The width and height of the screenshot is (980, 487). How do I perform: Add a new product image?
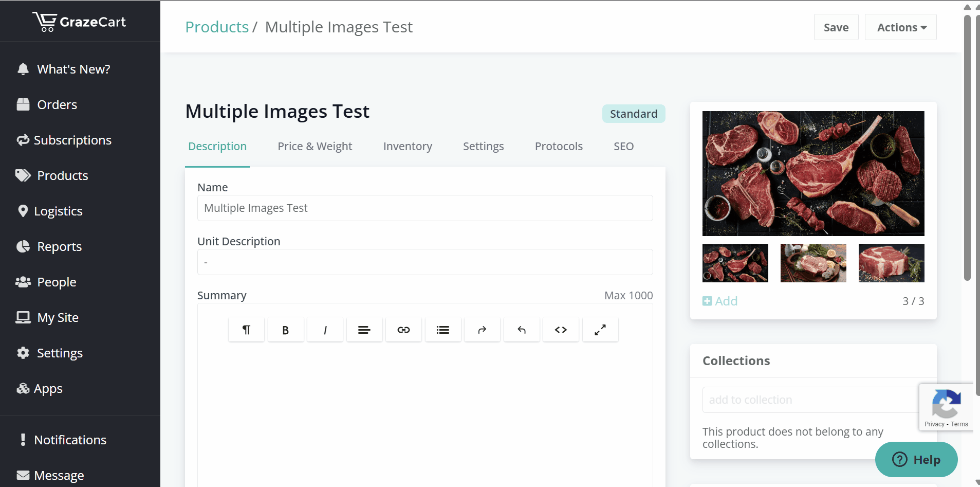(720, 301)
